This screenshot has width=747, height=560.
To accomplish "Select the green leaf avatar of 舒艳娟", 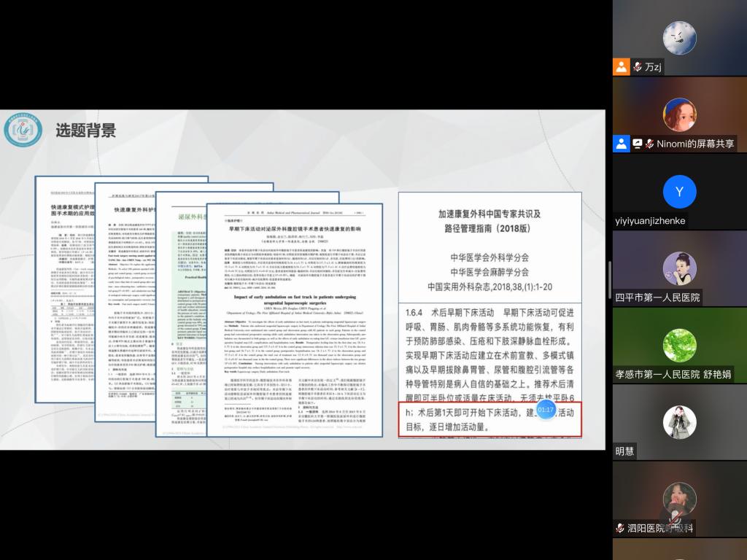I will [x=679, y=345].
